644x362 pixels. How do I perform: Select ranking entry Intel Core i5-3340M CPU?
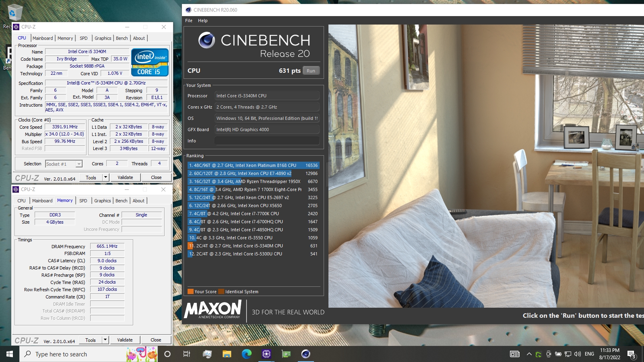pos(254,246)
